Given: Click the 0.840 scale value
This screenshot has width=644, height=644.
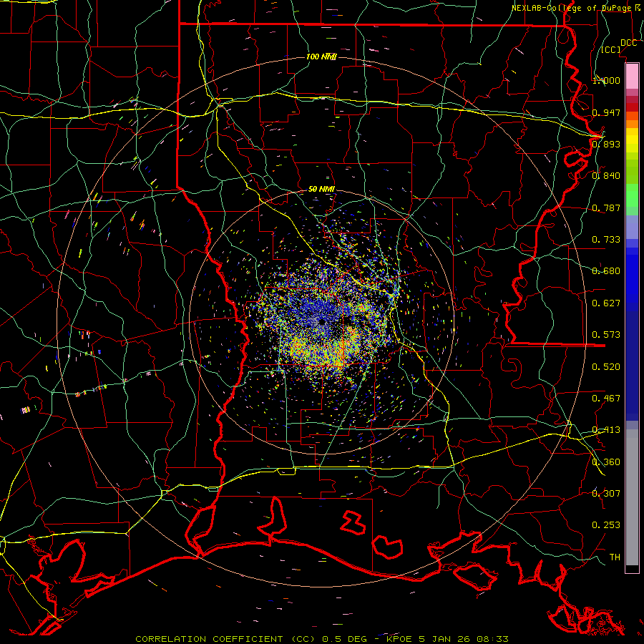Looking at the screenshot, I should [x=606, y=176].
